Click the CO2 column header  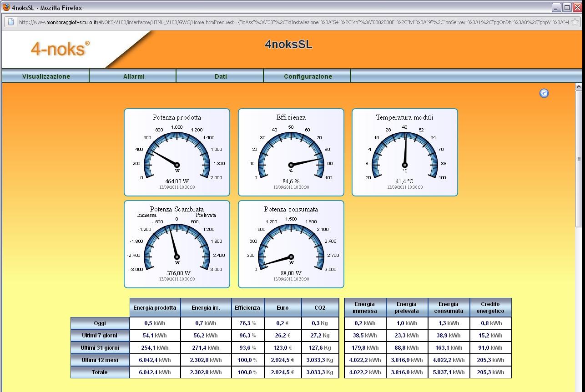(320, 307)
